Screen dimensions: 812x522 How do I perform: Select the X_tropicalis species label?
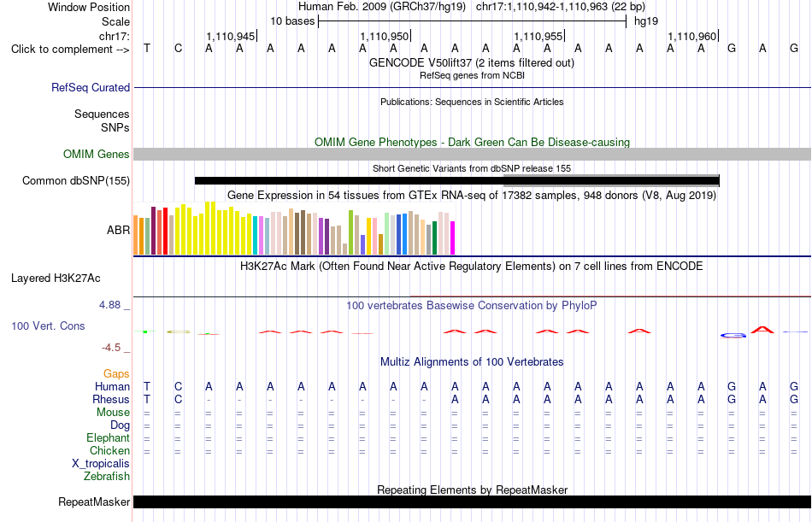pos(101,464)
